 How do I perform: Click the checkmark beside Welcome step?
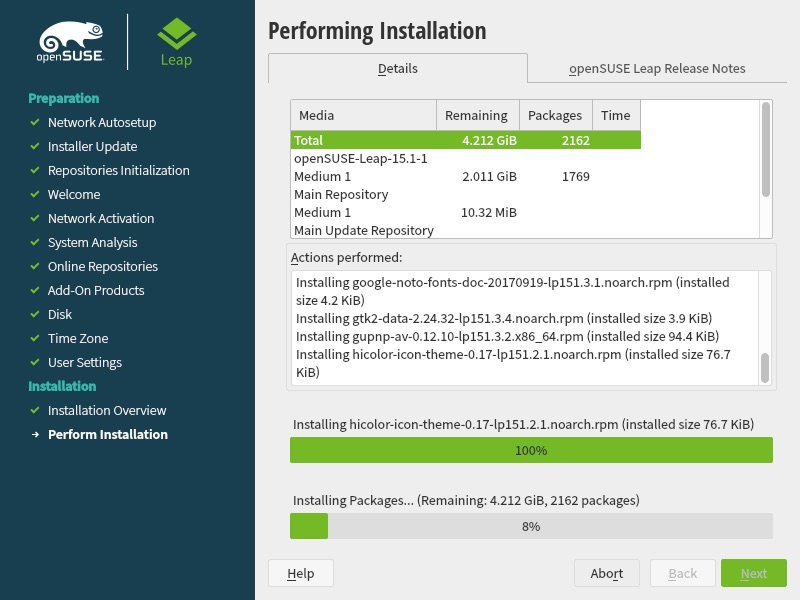tap(35, 194)
